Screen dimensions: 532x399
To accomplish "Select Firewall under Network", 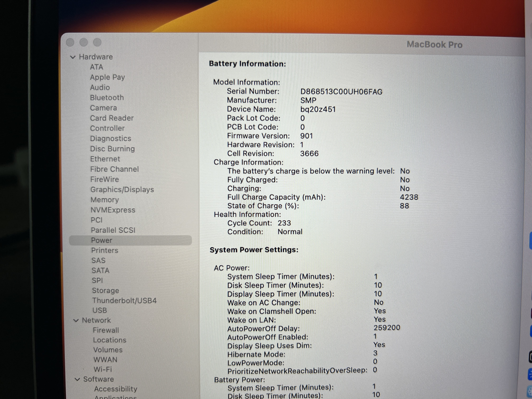I will coord(106,330).
